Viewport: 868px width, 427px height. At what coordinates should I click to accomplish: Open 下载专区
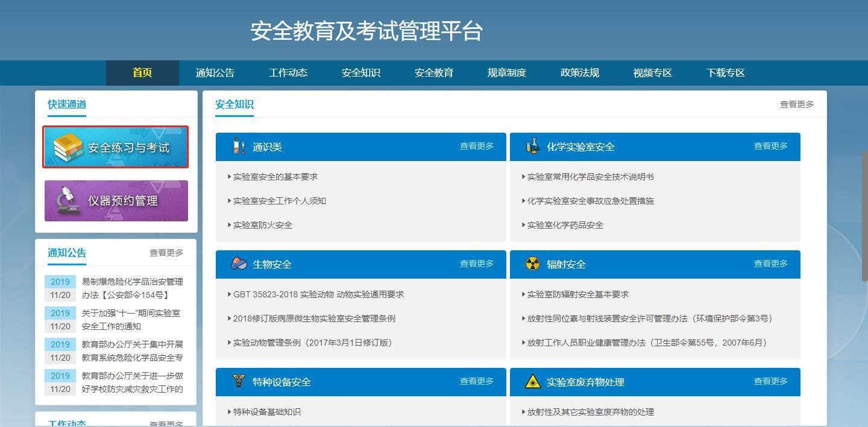click(x=725, y=72)
